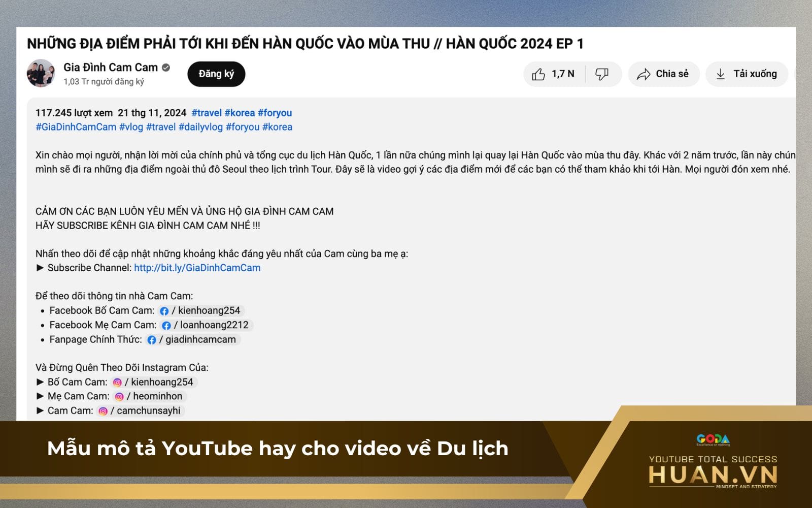Open Instagram link kienhoang254
Image resolution: width=812 pixels, height=508 pixels.
click(x=154, y=382)
